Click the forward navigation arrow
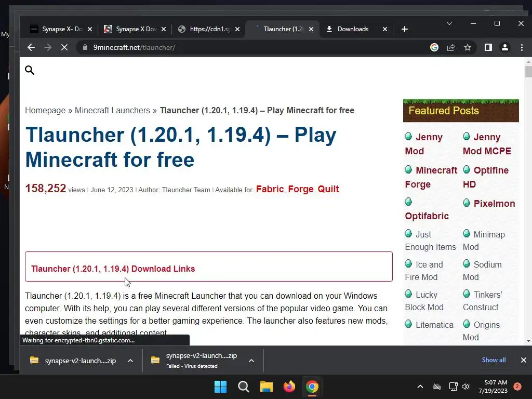The width and height of the screenshot is (532, 399). click(48, 47)
